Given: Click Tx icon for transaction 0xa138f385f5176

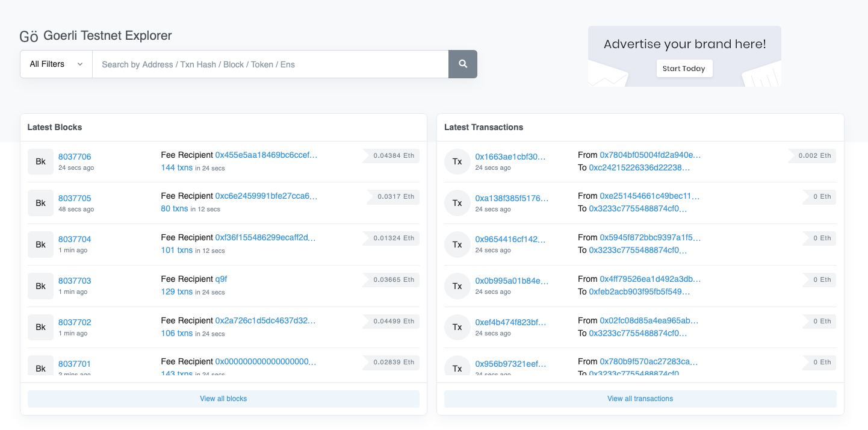Looking at the screenshot, I should [457, 203].
